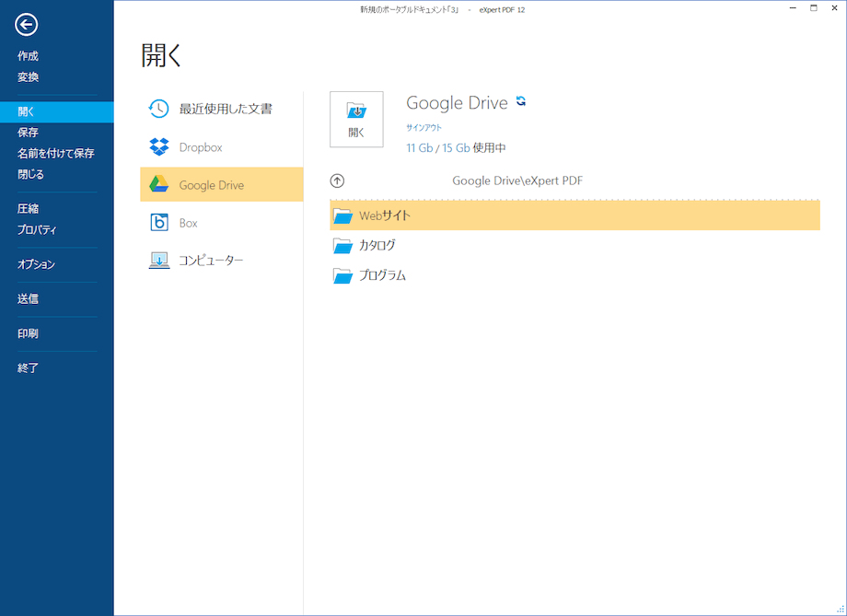Select the プログラム folder row
The height and width of the screenshot is (616, 847).
574,275
